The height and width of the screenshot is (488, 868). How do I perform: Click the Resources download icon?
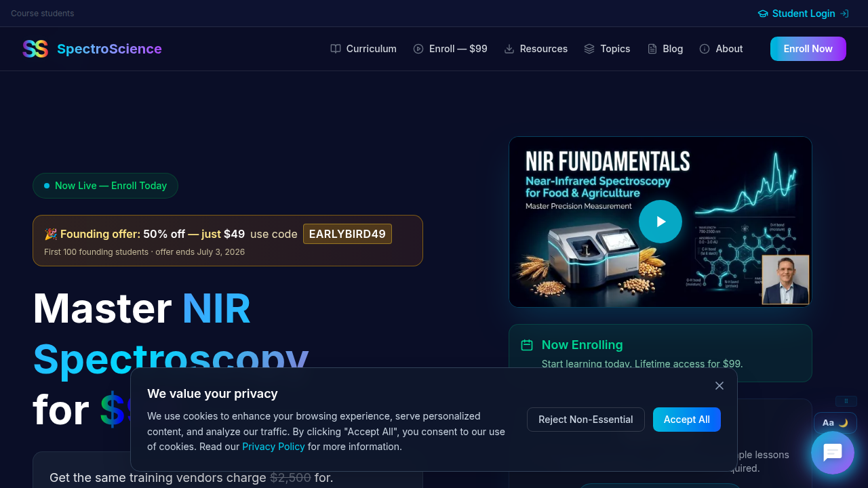(509, 49)
